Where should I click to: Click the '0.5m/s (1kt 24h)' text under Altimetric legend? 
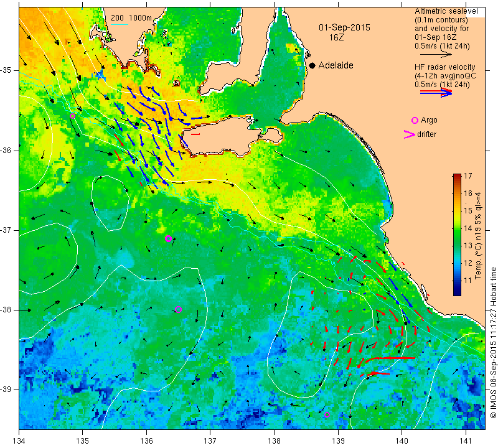[x=442, y=46]
